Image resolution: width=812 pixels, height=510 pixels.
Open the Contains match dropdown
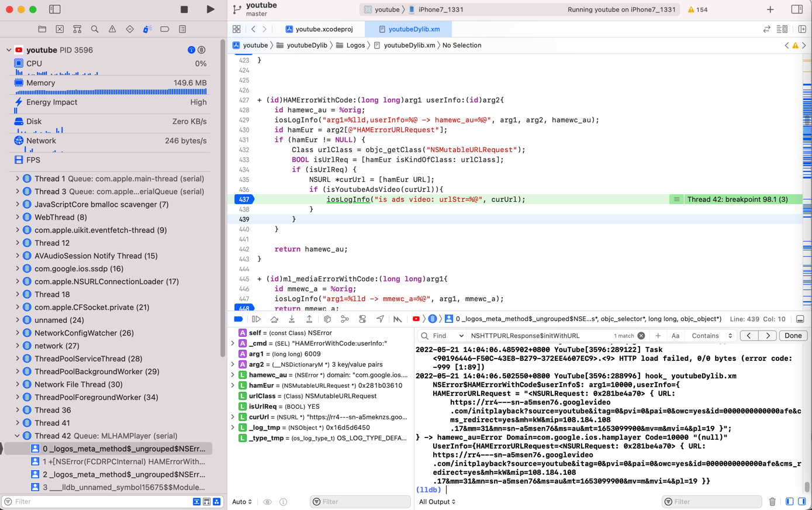pos(711,336)
